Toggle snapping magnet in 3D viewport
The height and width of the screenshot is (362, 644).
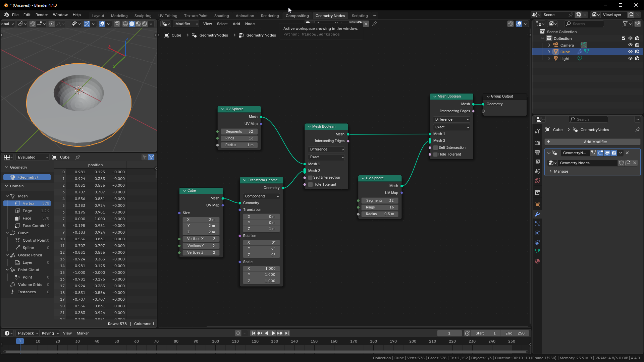click(33, 24)
